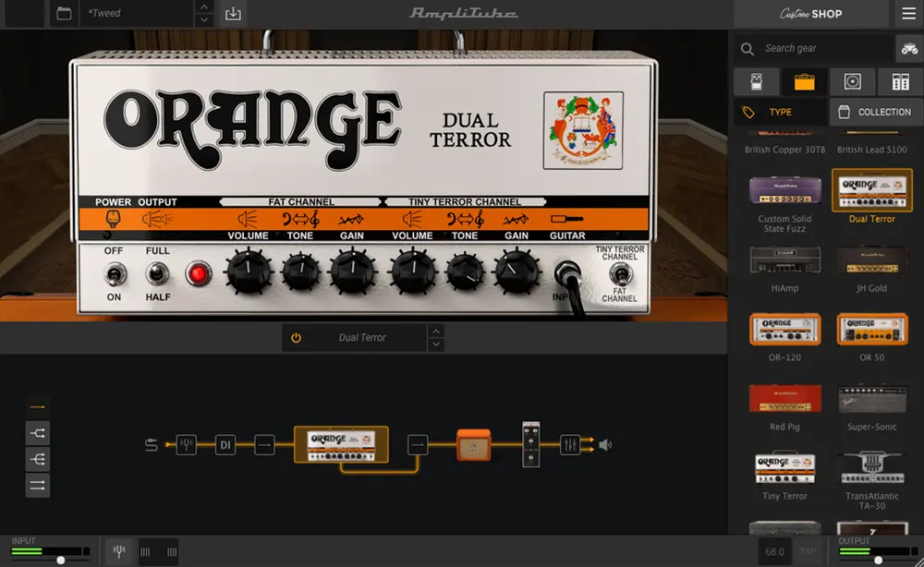The width and height of the screenshot is (924, 567).
Task: Select the rack unit block in the chain
Action: (x=531, y=444)
